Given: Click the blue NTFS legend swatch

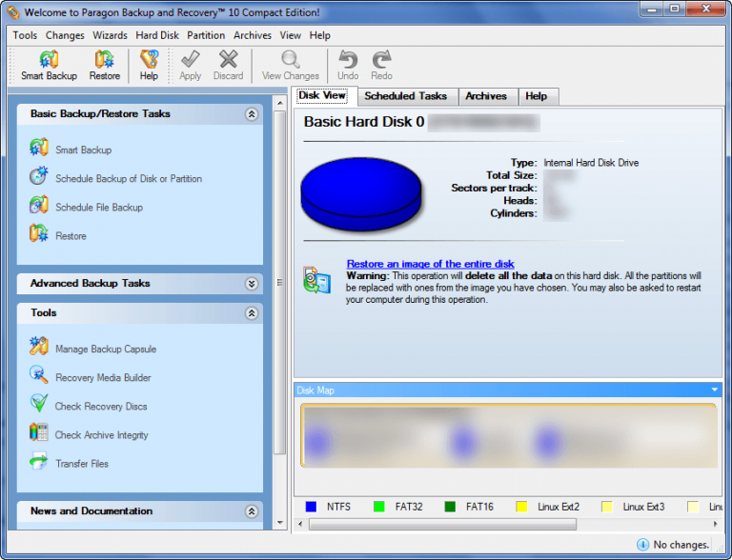Looking at the screenshot, I should [311, 507].
